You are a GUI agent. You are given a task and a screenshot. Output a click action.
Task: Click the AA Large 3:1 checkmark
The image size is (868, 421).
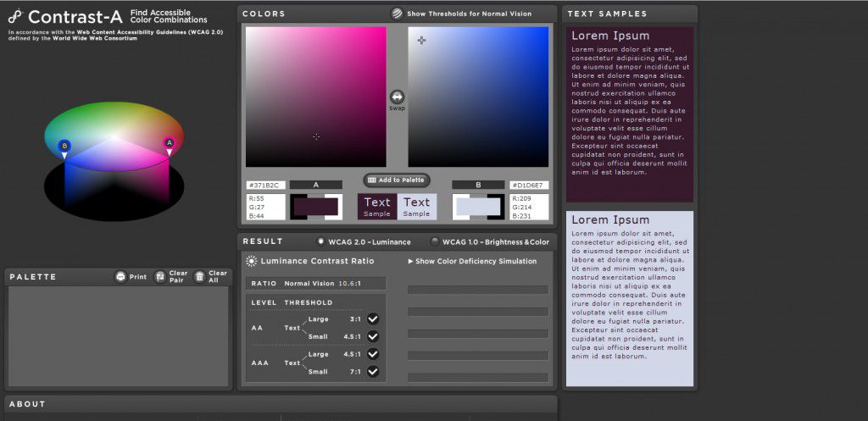(x=373, y=319)
